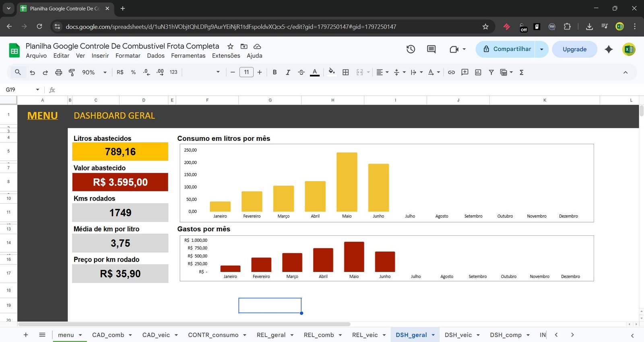Add a new sheet
This screenshot has height=342, width=644.
pos(26,335)
